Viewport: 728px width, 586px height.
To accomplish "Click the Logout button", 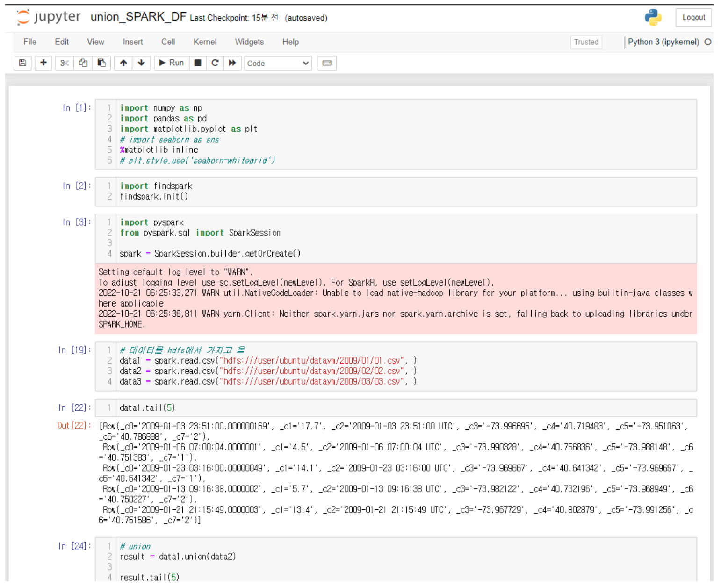I will [693, 17].
